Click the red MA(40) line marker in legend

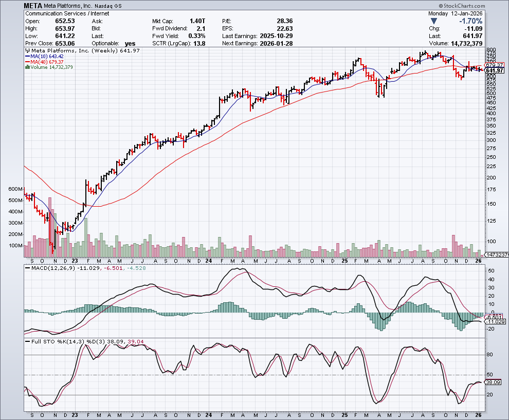click(x=26, y=62)
